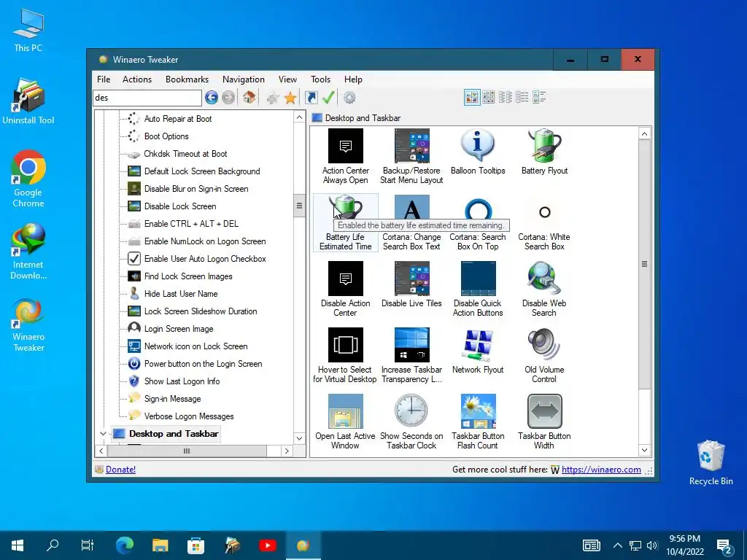Open Show Seconds on Taskbar Clock
The width and height of the screenshot is (747, 560).
point(411,422)
